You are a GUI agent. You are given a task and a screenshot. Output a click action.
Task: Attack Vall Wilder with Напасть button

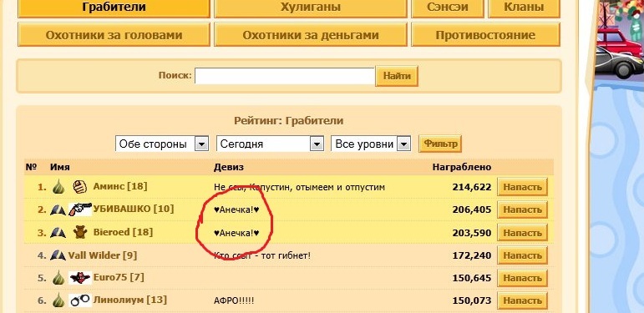pyautogui.click(x=522, y=255)
